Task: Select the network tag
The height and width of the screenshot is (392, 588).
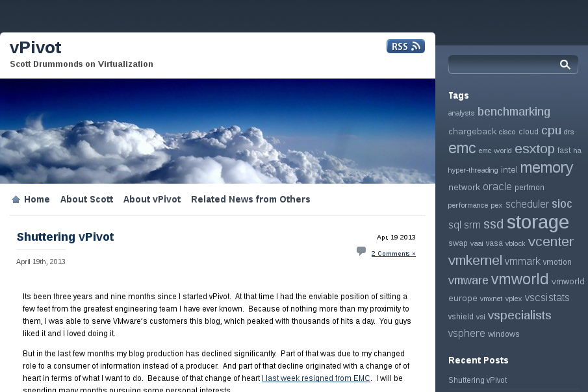Action: point(464,188)
